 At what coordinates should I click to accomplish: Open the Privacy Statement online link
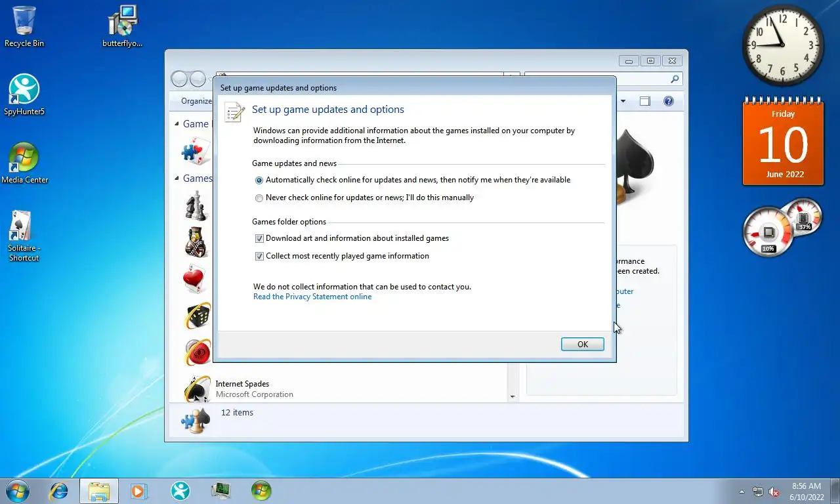coord(312,297)
